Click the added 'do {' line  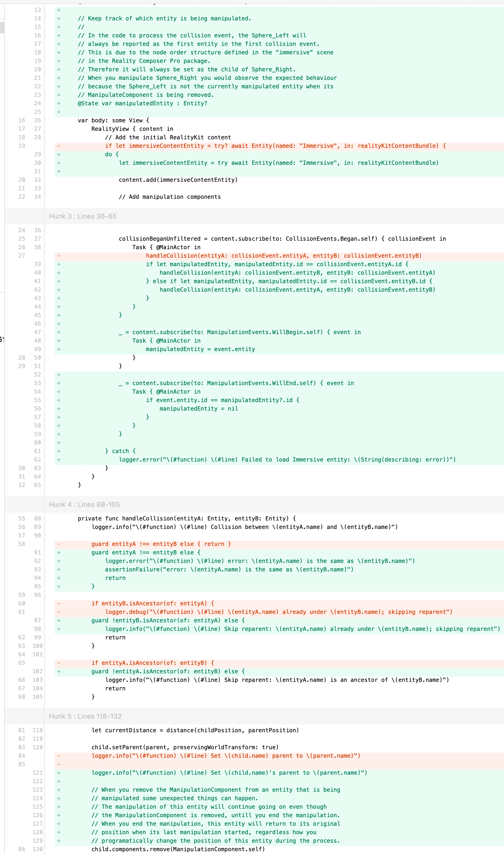(112, 155)
